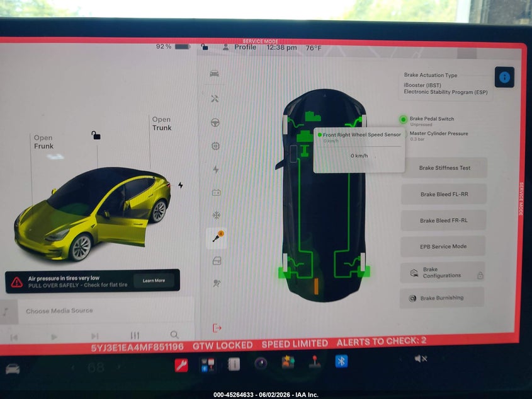Click Choose Media Source

[59, 311]
